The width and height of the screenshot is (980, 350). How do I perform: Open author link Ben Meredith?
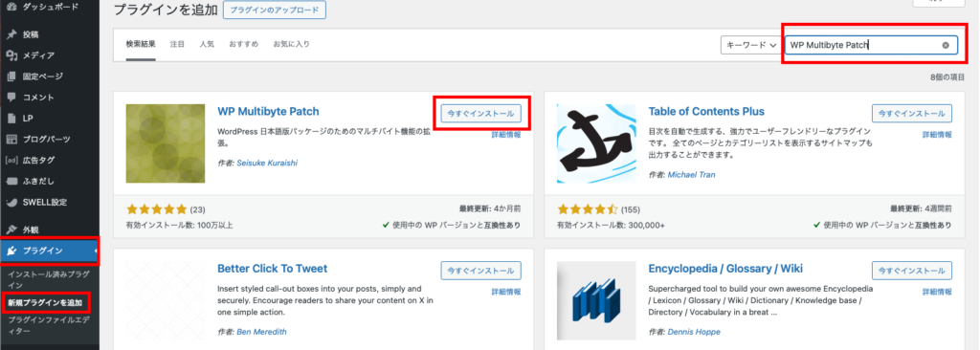(262, 332)
